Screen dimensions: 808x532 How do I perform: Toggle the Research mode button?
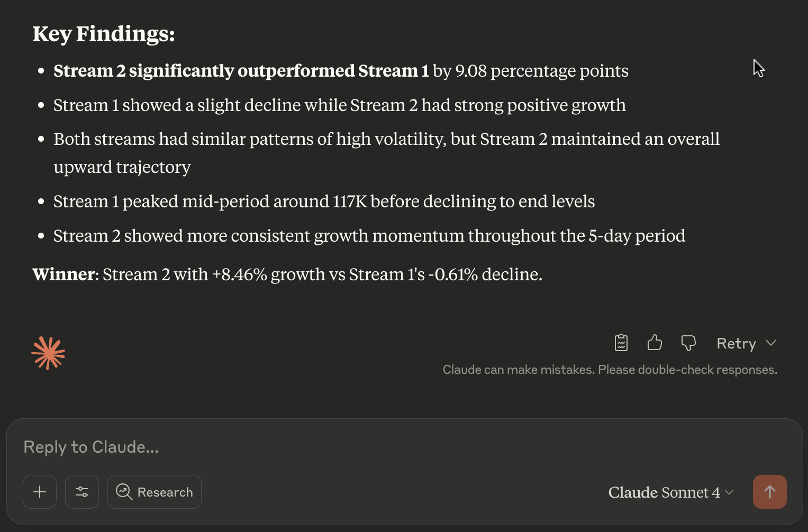155,492
